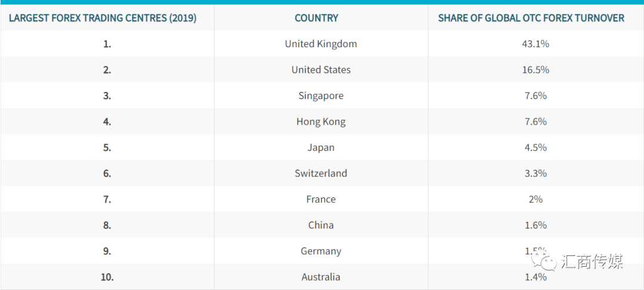Select the France row cell
644x290 pixels.
tap(321, 199)
